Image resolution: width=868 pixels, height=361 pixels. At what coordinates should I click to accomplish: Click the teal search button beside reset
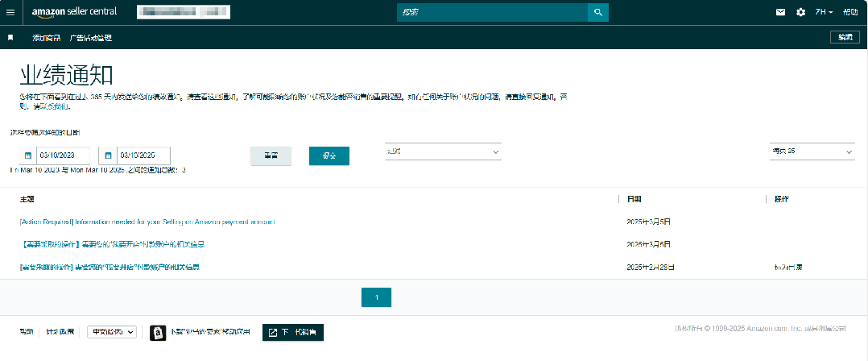[329, 156]
